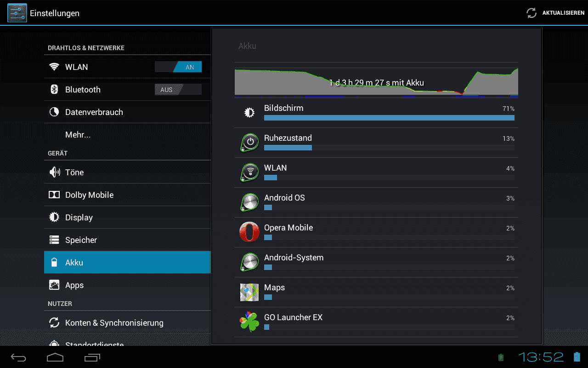Image resolution: width=588 pixels, height=368 pixels.
Task: Click the WLAN wifi icon in sidebar
Action: pyautogui.click(x=54, y=67)
